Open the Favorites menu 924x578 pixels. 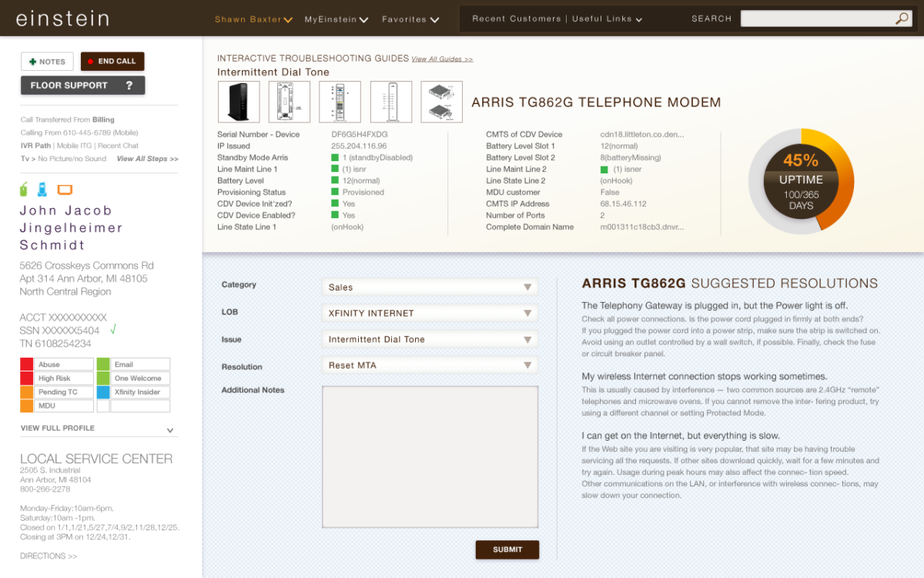pos(410,19)
